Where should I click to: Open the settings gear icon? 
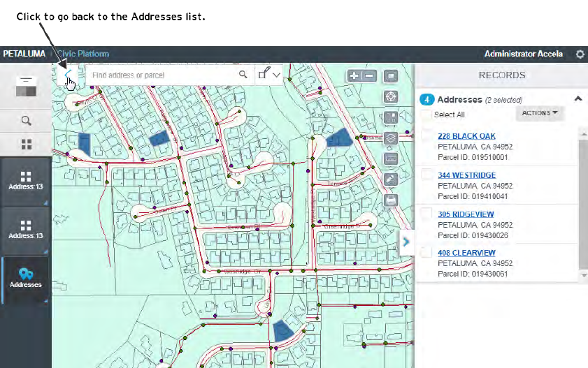(x=580, y=54)
